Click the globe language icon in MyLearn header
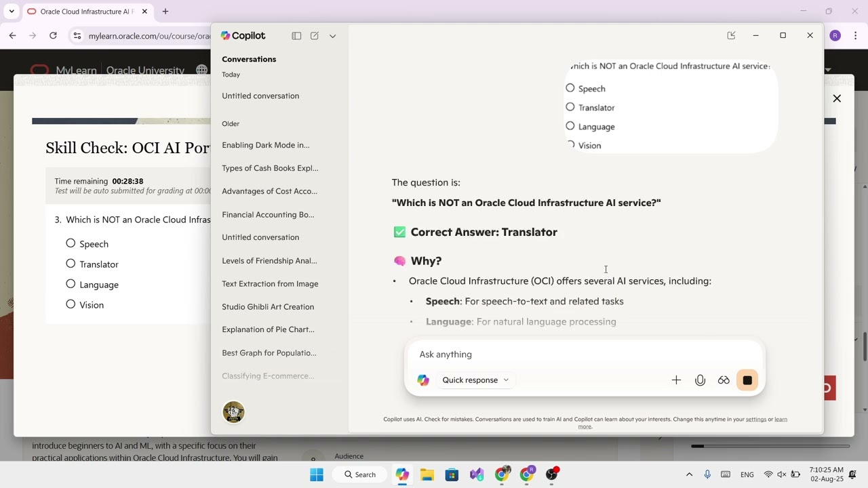This screenshot has height=488, width=868. coord(201,70)
